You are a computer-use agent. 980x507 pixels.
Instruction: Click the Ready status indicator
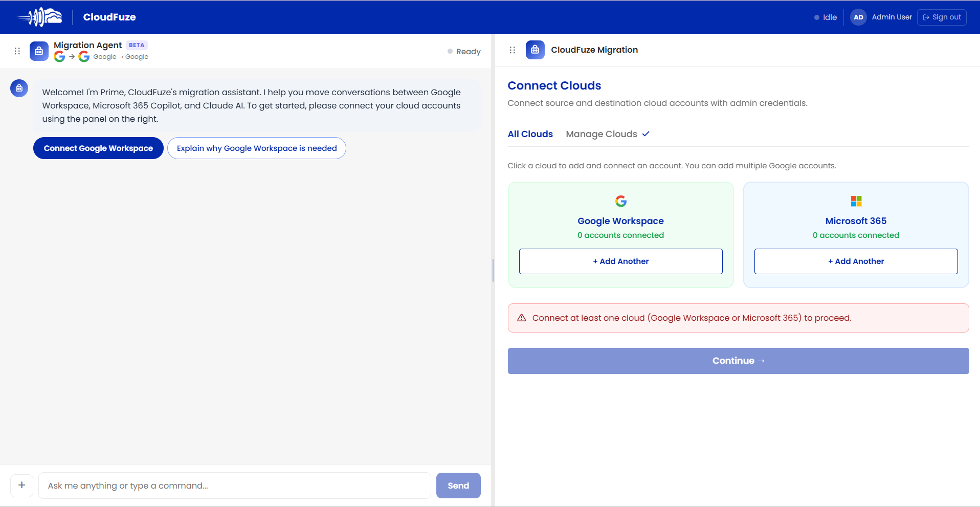pos(464,52)
